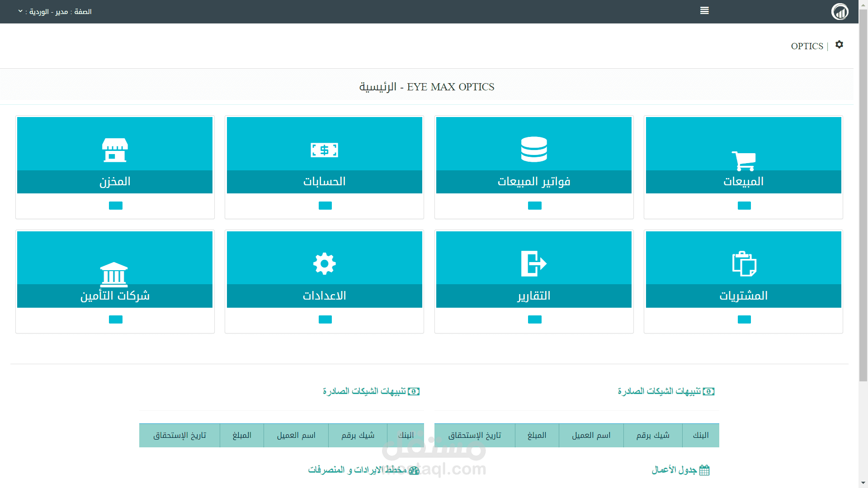Click the page vertical scrollbar down arrow
The height and width of the screenshot is (488, 868).
(x=863, y=483)
